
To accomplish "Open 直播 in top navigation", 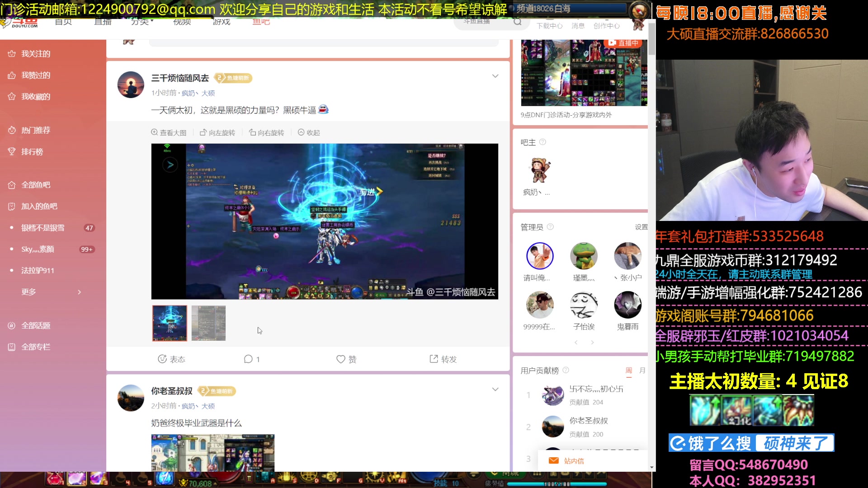I will tap(103, 22).
